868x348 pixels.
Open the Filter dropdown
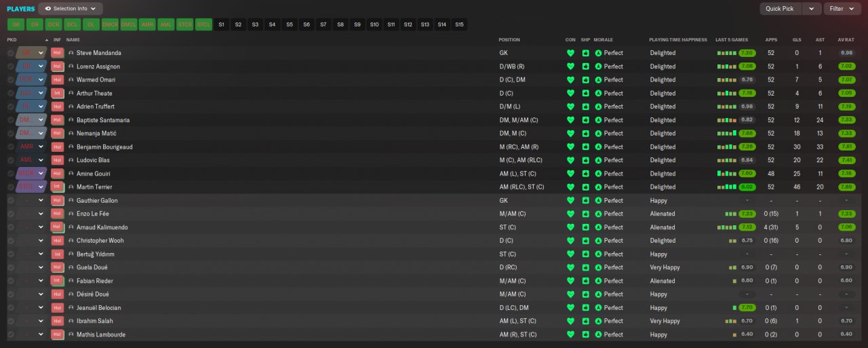coord(842,9)
